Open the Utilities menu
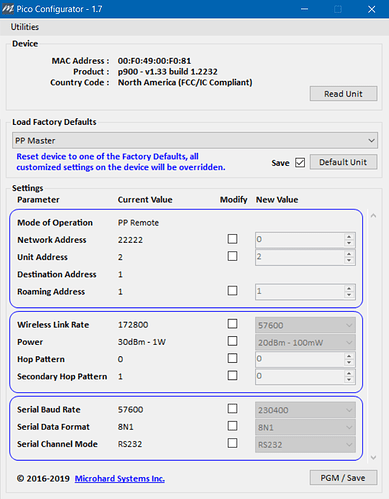Screen dimensions: 389x499 pos(25,27)
